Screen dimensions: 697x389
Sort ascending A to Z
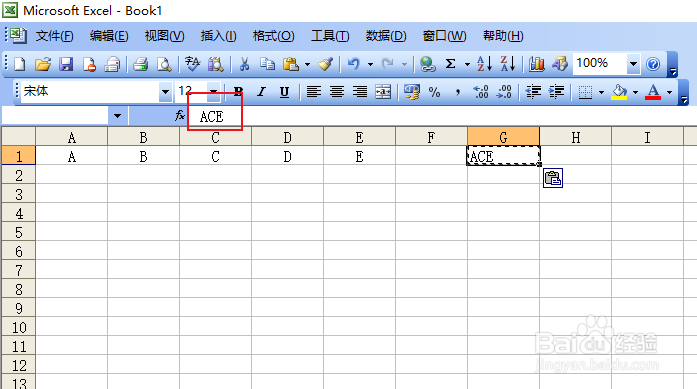(484, 64)
